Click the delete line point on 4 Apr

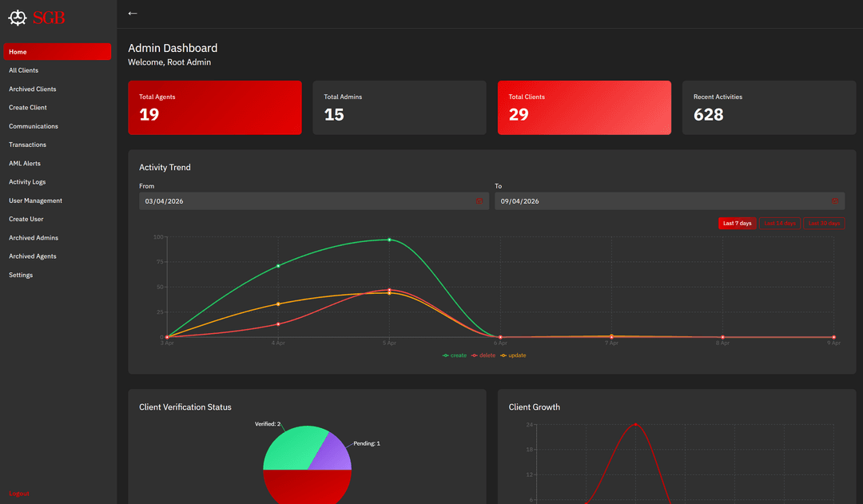point(278,324)
